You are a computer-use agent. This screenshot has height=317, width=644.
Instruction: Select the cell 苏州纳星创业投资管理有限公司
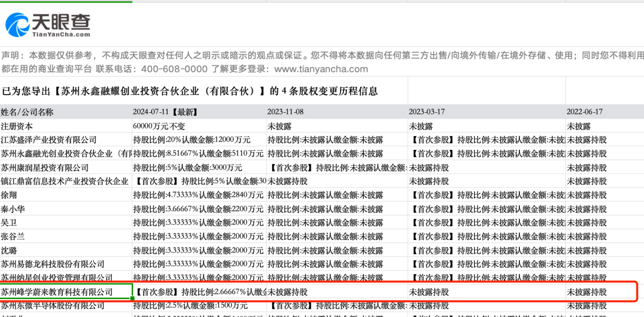(66, 278)
